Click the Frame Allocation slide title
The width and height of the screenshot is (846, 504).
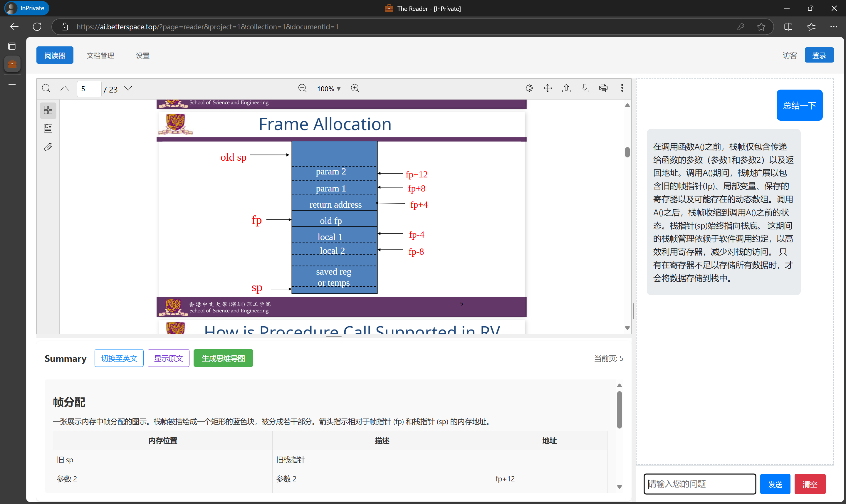pyautogui.click(x=325, y=124)
